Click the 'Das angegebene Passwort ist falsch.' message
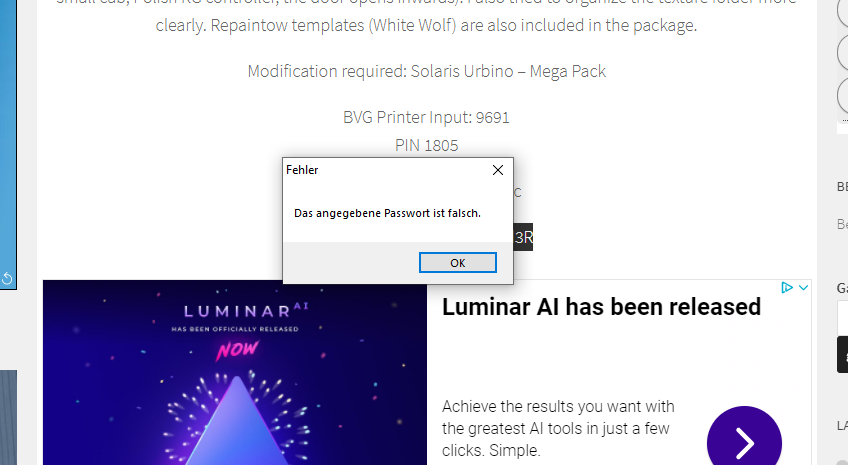Viewport: 848px width, 465px height. pos(387,214)
